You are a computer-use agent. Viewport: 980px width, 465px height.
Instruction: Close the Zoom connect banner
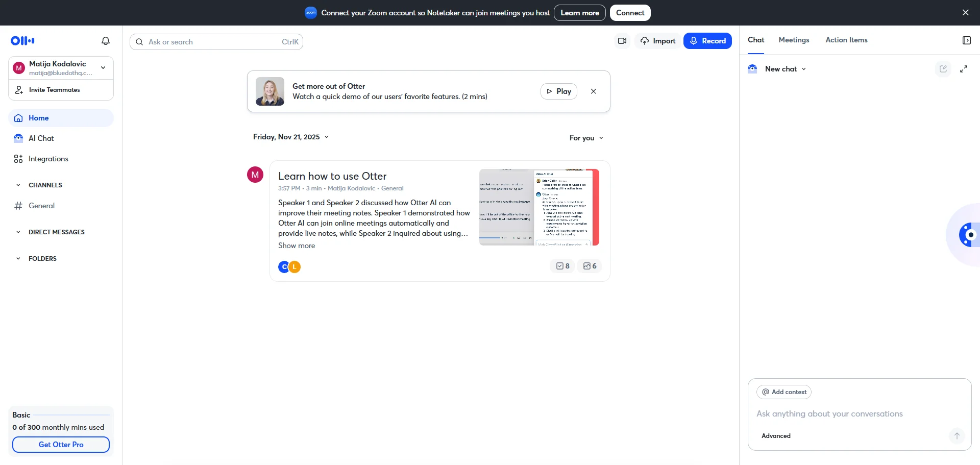click(965, 13)
